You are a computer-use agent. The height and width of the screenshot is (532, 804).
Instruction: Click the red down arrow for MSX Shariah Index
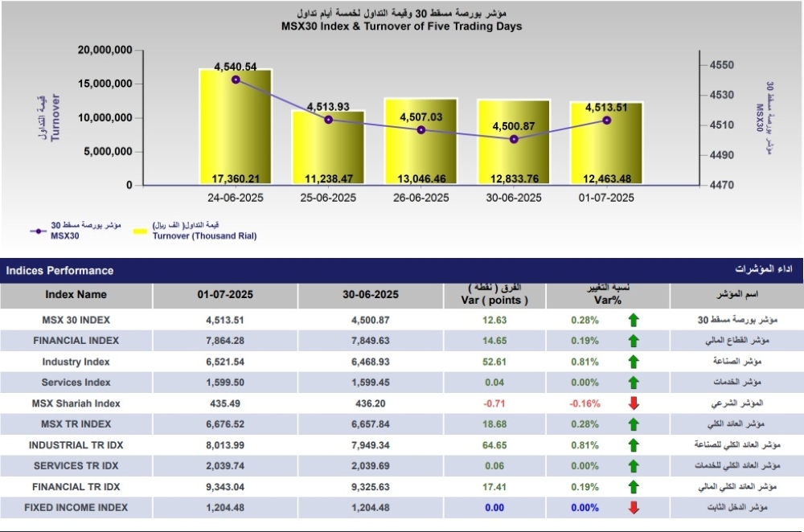(634, 403)
